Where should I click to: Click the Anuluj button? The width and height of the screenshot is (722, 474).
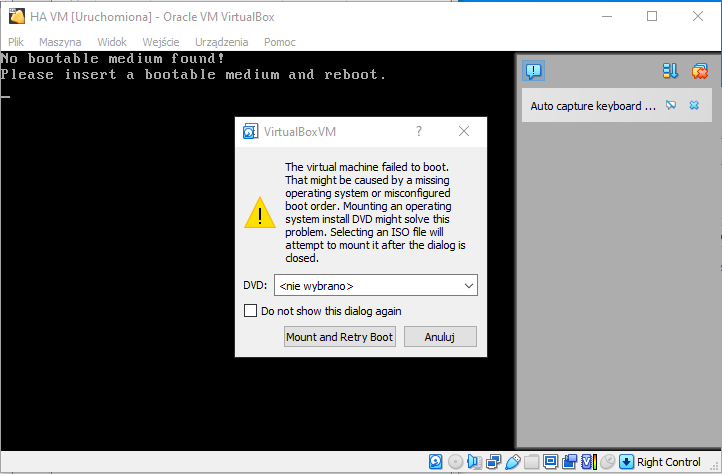click(440, 337)
